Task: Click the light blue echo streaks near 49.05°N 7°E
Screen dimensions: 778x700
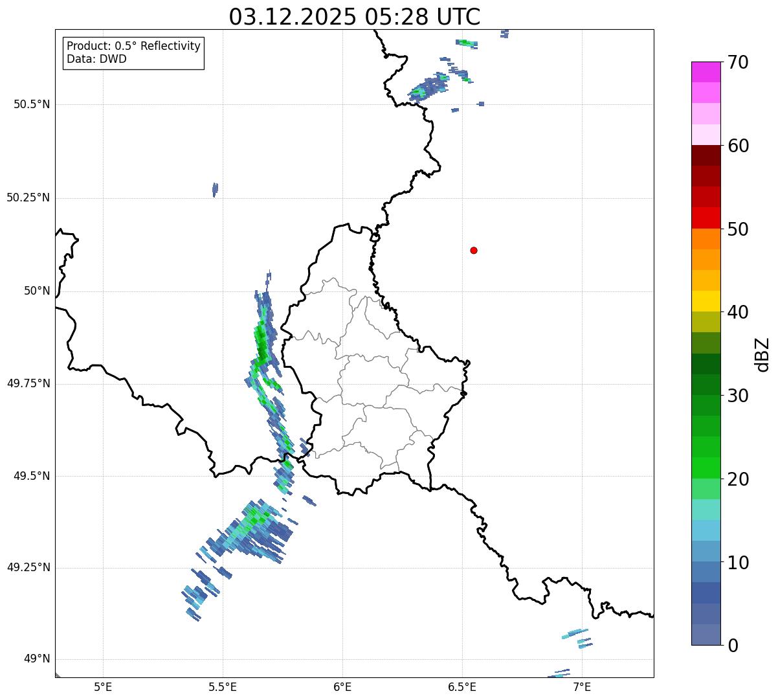Action: (x=576, y=637)
